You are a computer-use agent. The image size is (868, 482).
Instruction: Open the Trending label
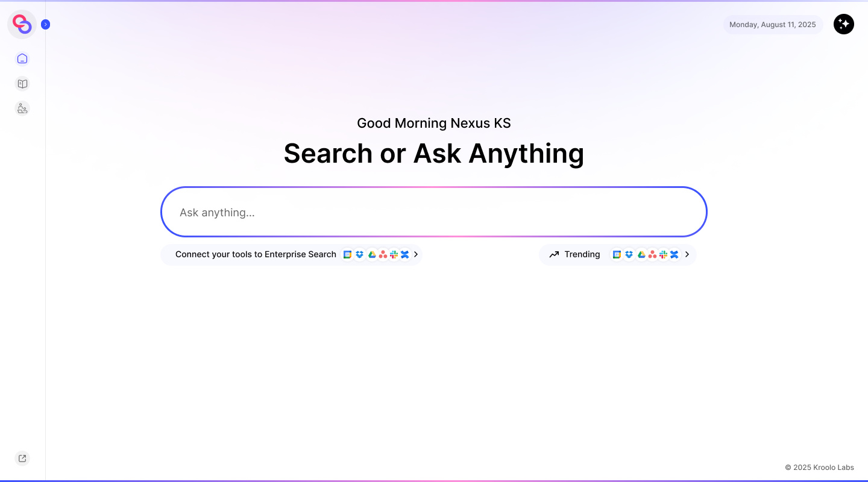(582, 254)
